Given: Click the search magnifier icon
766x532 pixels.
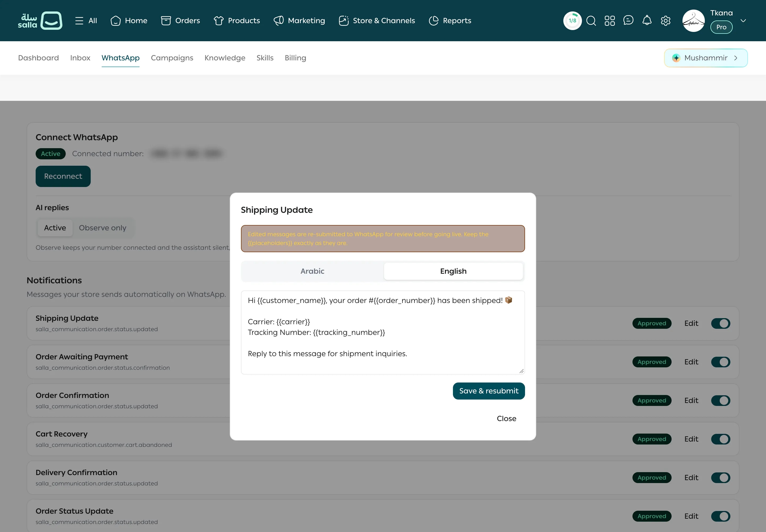Looking at the screenshot, I should pyautogui.click(x=591, y=21).
